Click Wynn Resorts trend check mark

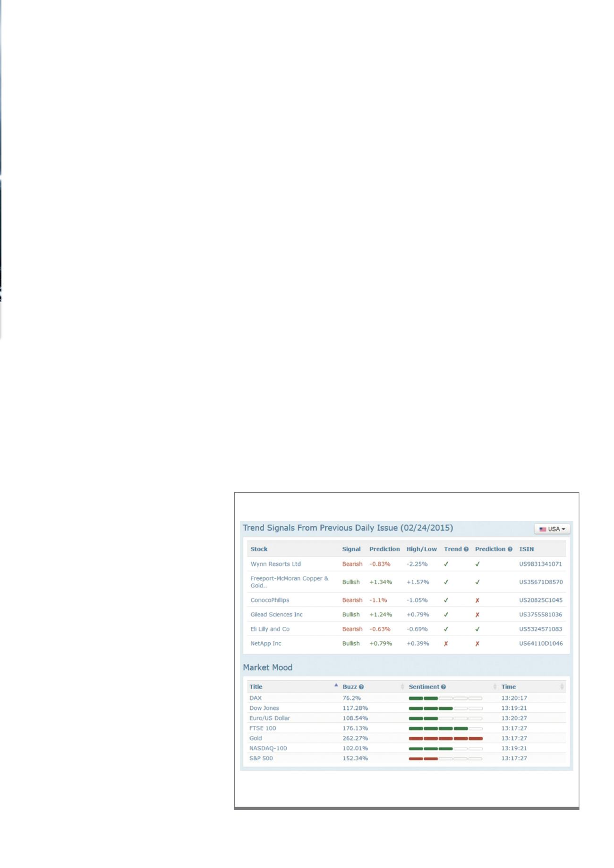(x=446, y=564)
